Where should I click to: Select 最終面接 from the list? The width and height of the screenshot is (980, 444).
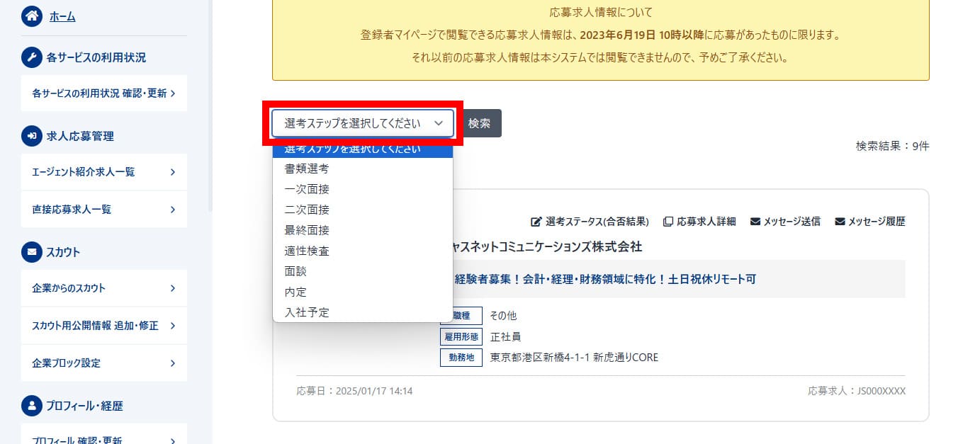click(363, 231)
